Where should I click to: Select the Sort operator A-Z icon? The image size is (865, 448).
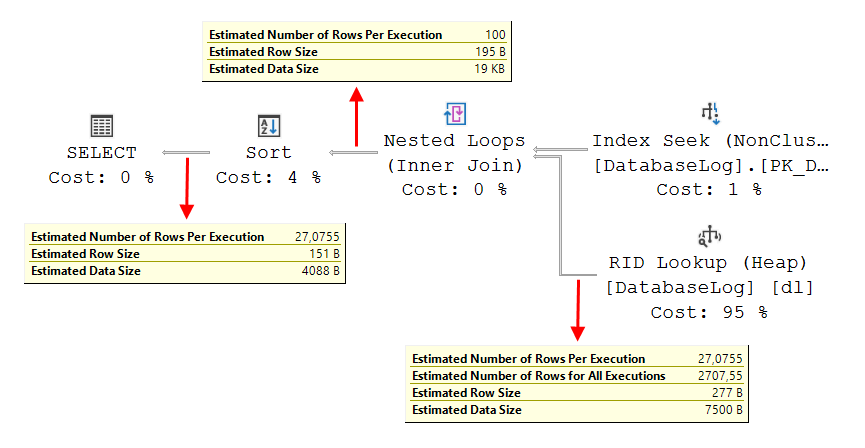268,126
